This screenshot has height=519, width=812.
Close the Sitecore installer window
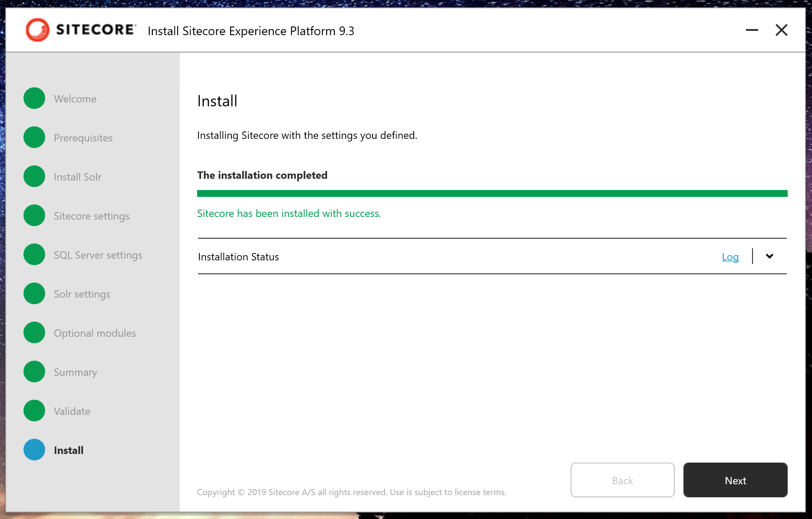tap(782, 30)
